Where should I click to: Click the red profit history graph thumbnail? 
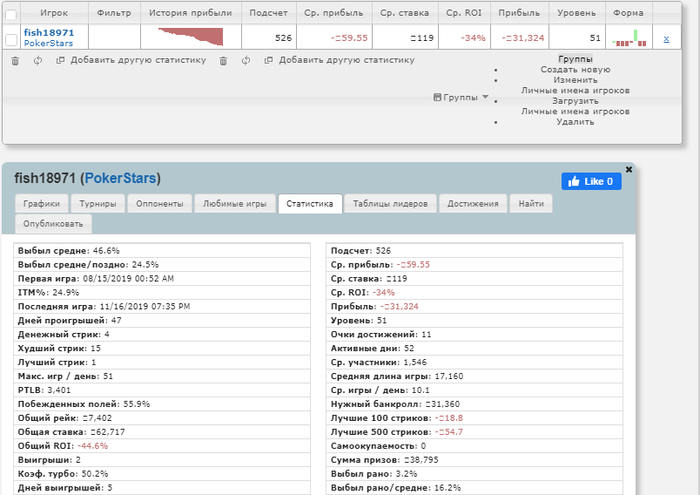(x=191, y=37)
